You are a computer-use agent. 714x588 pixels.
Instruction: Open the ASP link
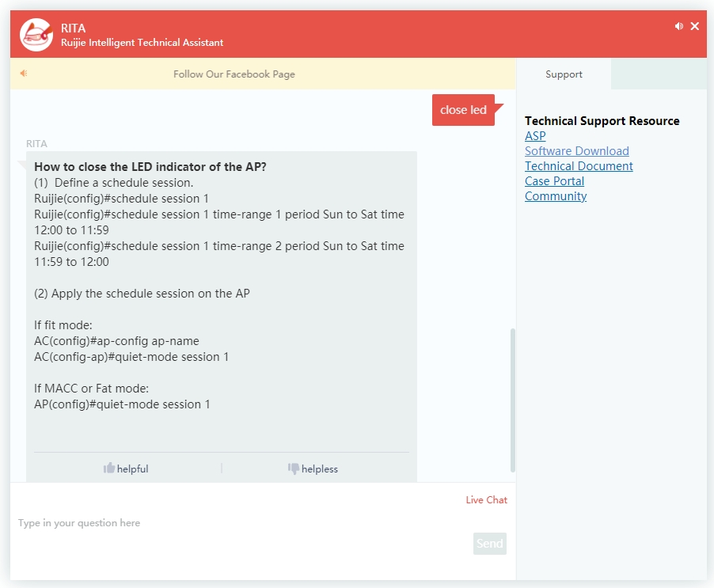pos(535,136)
